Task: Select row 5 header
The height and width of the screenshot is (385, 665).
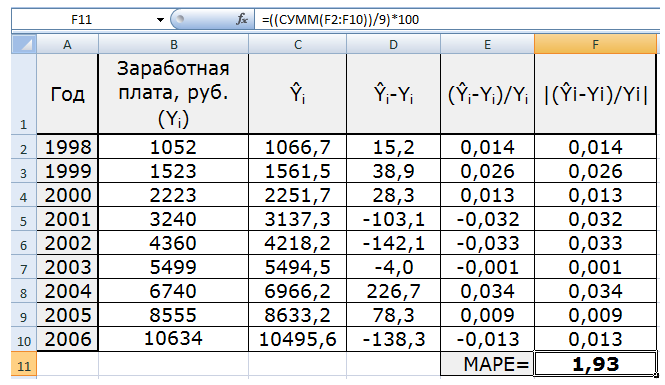Action: pos(24,219)
